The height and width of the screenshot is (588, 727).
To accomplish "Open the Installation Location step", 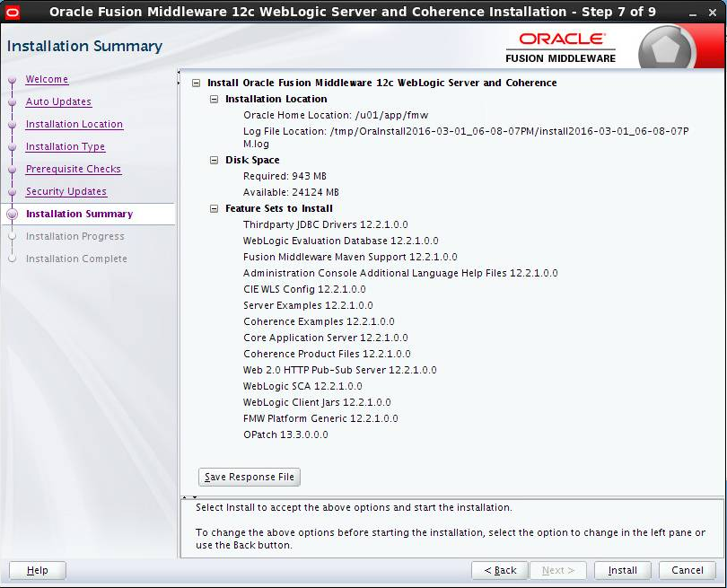I will point(74,124).
